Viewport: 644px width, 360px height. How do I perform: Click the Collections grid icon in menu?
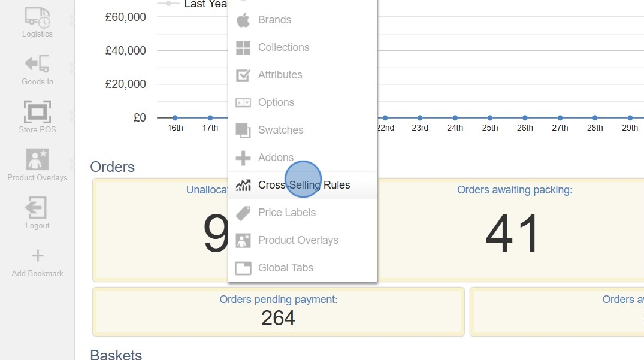pyautogui.click(x=243, y=47)
